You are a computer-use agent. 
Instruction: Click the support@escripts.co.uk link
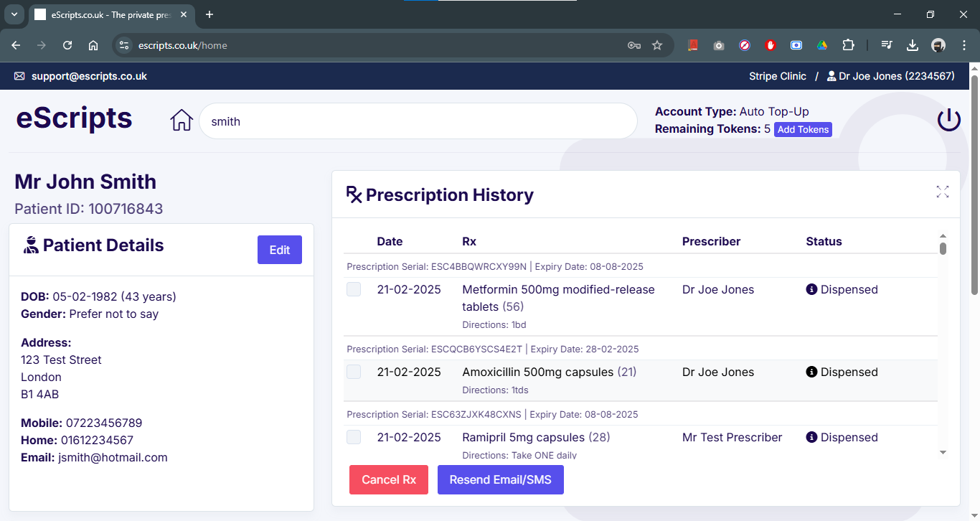click(89, 76)
